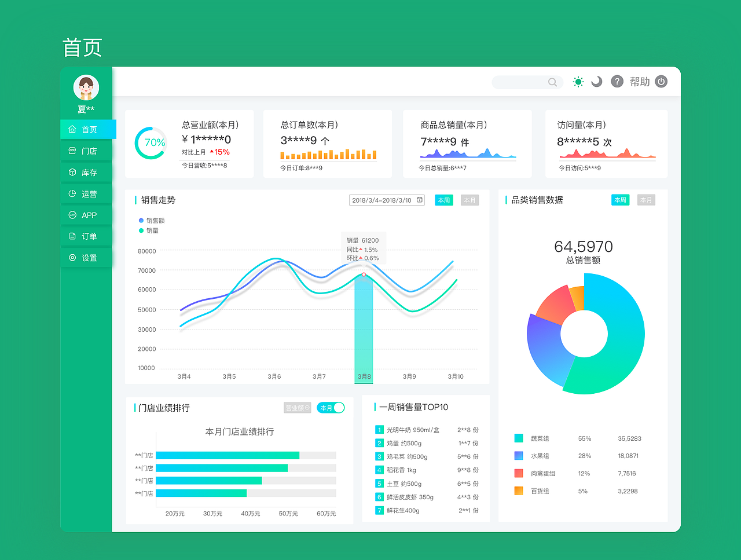The width and height of the screenshot is (741, 560).
Task: Toggle the 销售额 legend in 销售走势
Action: click(151, 221)
